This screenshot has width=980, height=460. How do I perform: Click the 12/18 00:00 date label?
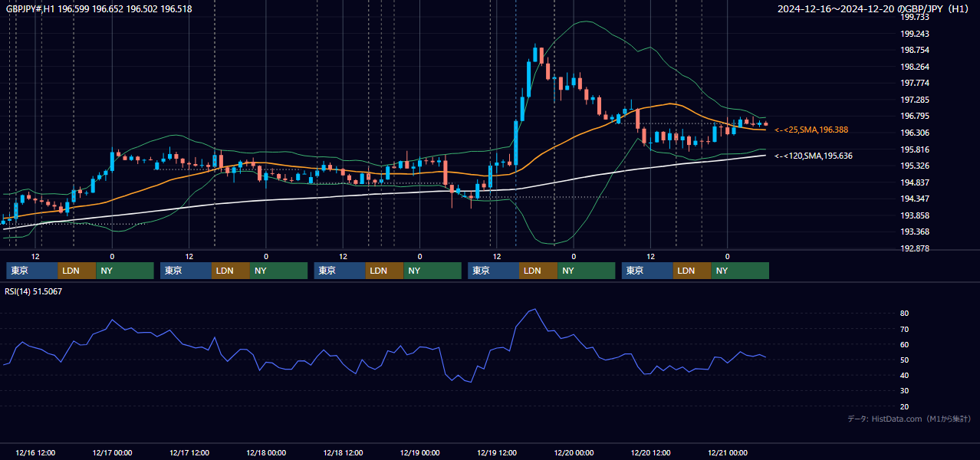pos(266,452)
